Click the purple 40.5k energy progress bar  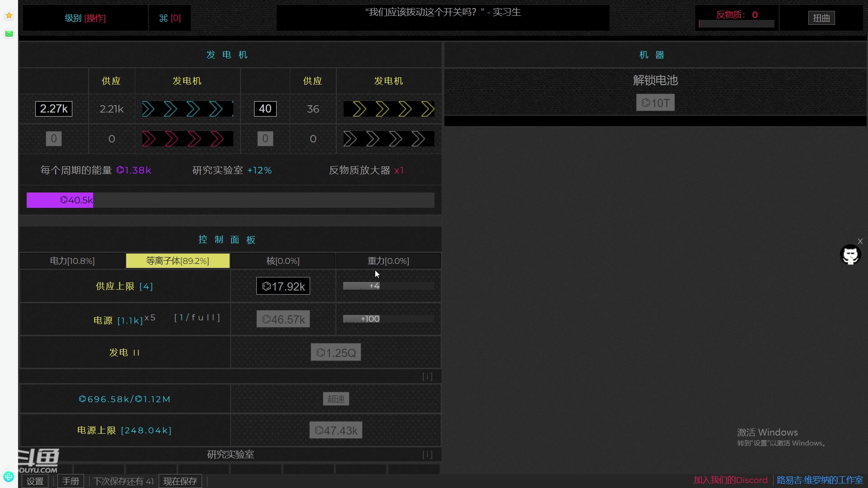pyautogui.click(x=231, y=200)
